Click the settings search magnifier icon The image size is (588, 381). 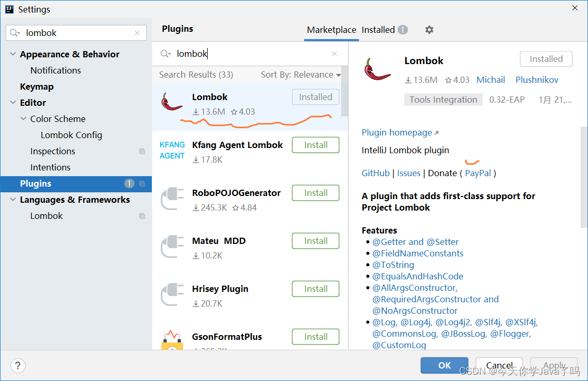click(x=15, y=33)
